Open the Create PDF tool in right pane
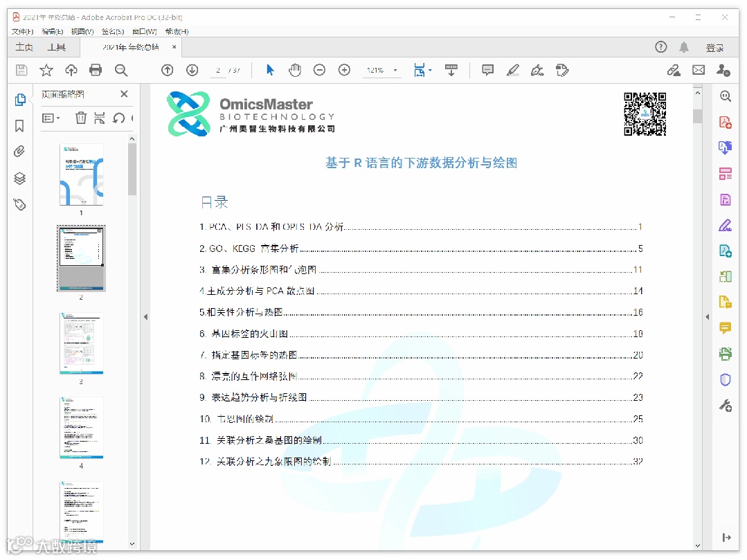This screenshot has height=560, width=747. [725, 123]
